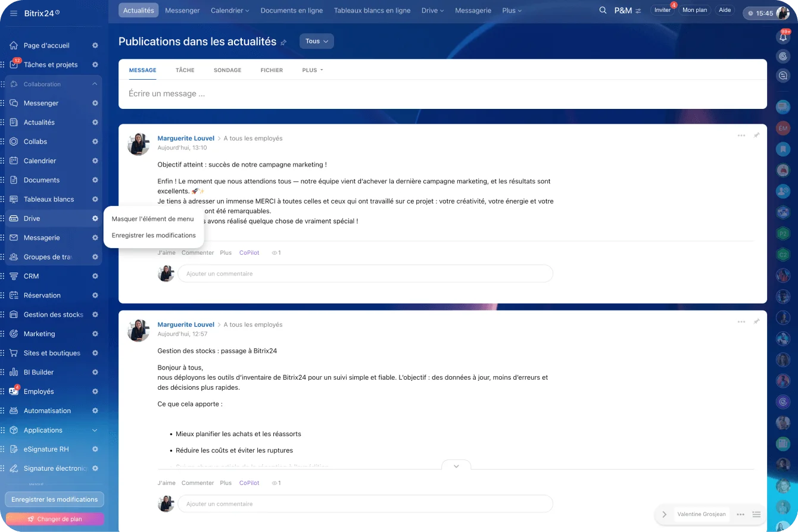Image resolution: width=798 pixels, height=532 pixels.
Task: Select Masquer l'élément de menu
Action: 152,219
